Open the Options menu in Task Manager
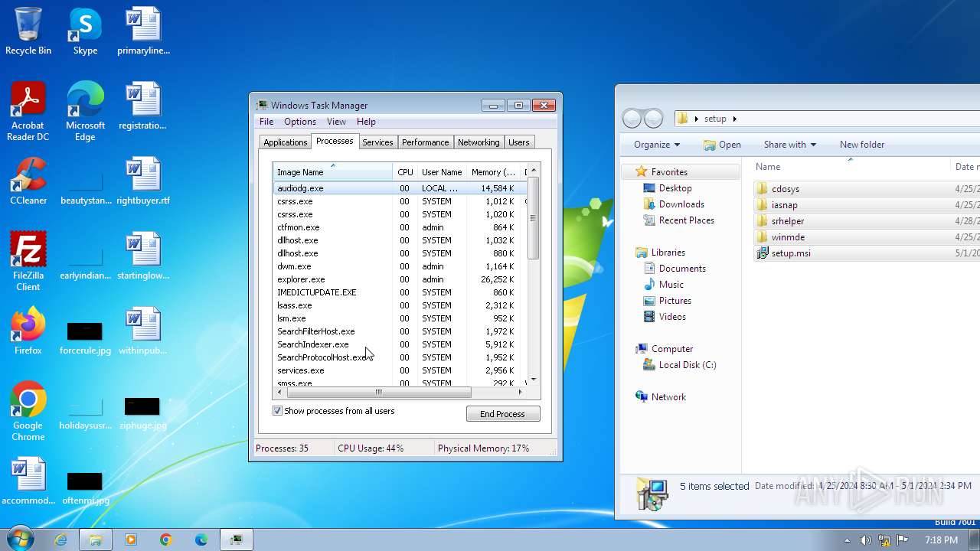Image resolution: width=980 pixels, height=551 pixels. 299,122
